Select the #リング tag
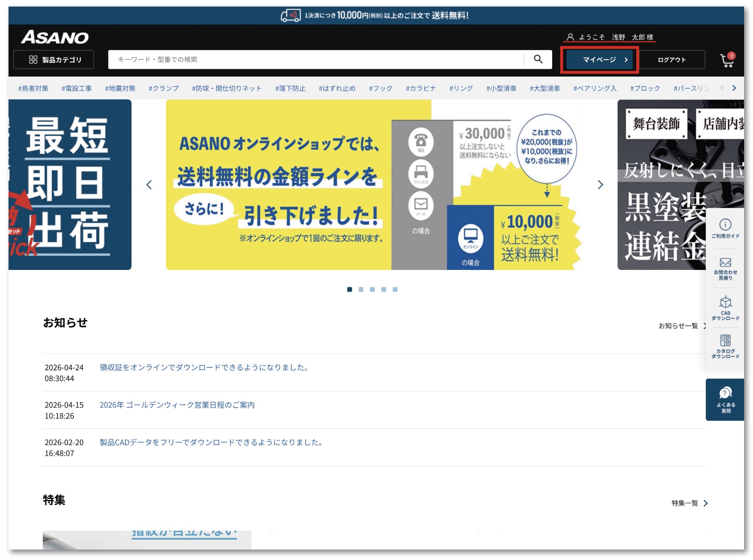Image resolution: width=753 pixels, height=560 pixels. point(461,88)
